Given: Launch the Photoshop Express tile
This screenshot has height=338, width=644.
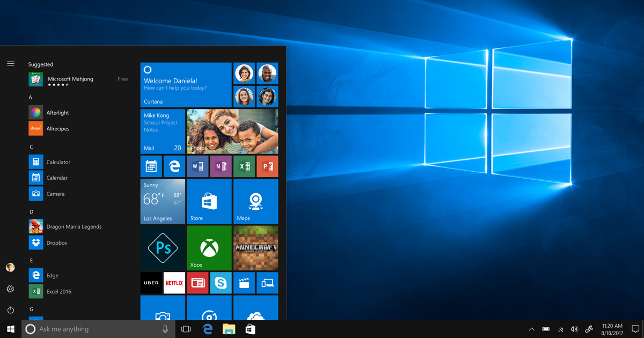Looking at the screenshot, I should click(x=163, y=248).
